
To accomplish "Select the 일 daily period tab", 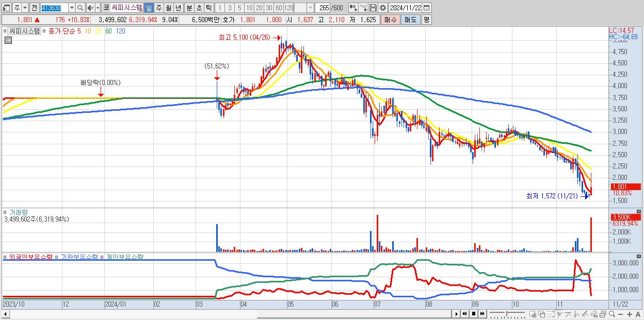I will 149,8.
